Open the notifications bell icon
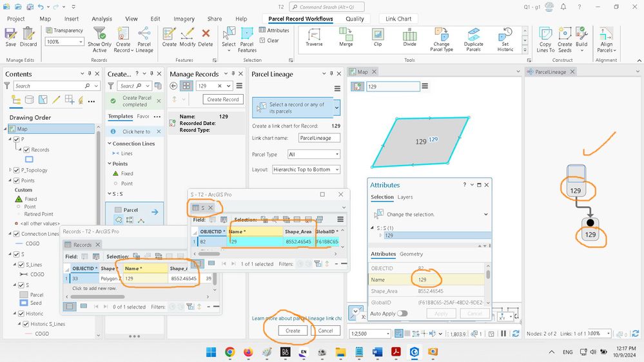The width and height of the screenshot is (644, 362). [563, 7]
